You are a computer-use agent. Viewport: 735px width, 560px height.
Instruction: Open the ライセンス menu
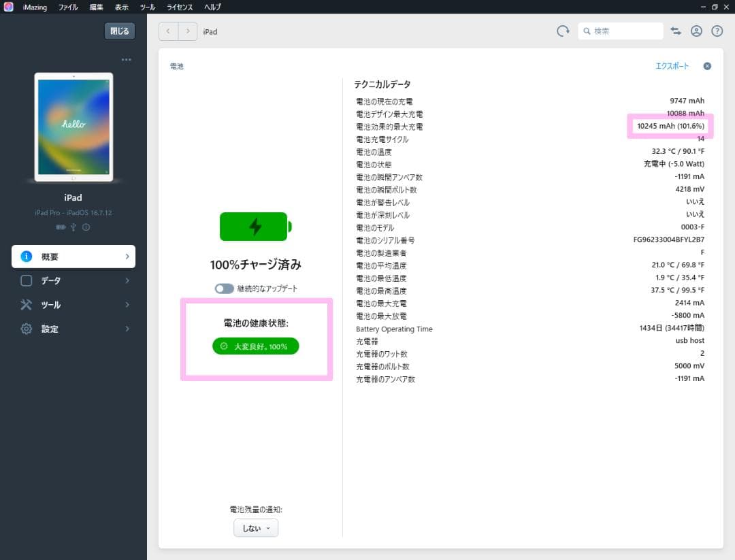179,7
